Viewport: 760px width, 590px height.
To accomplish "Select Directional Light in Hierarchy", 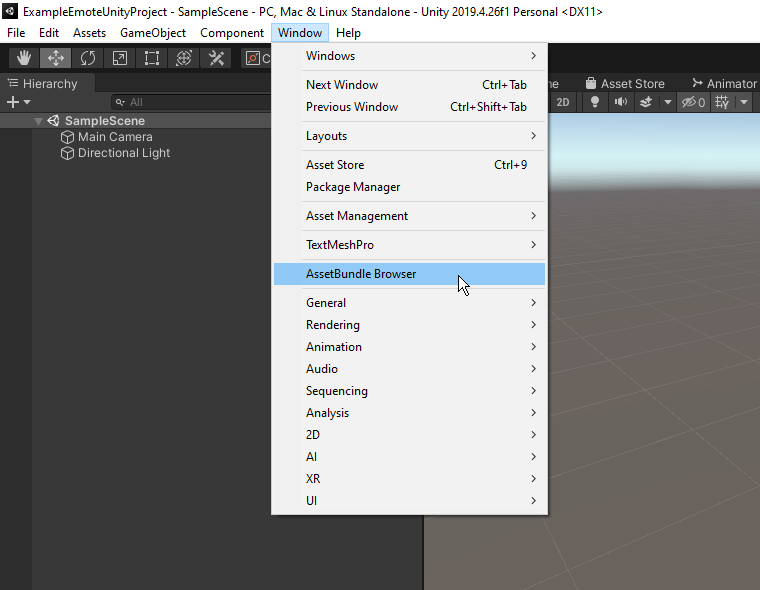I will point(124,153).
